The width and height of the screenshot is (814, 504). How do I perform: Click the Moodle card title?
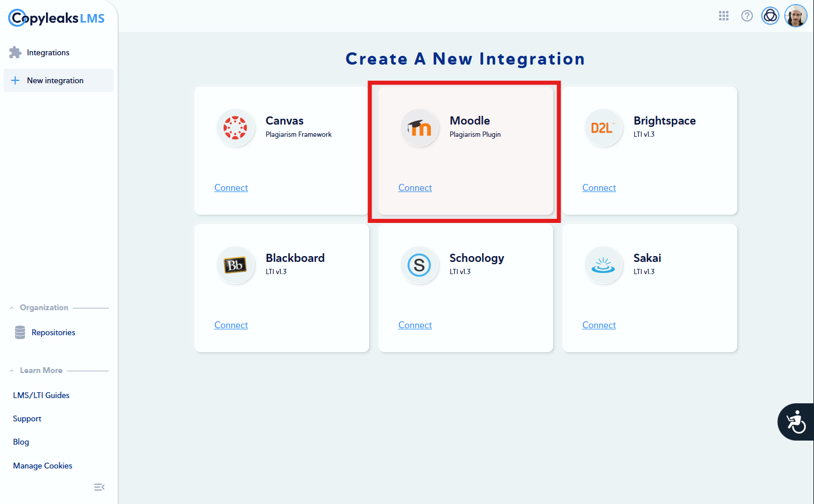pos(470,120)
